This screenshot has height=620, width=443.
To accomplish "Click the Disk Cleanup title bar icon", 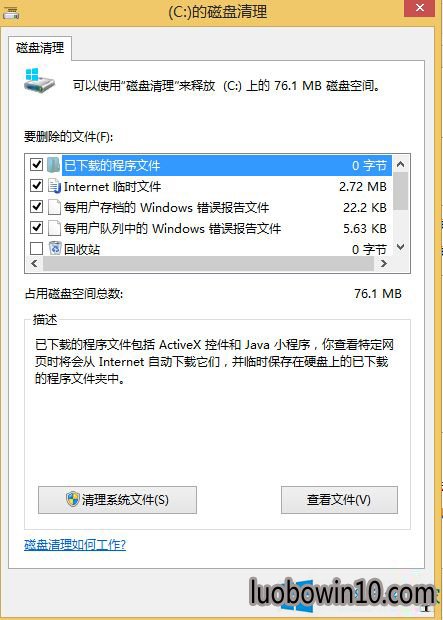I will point(11,14).
